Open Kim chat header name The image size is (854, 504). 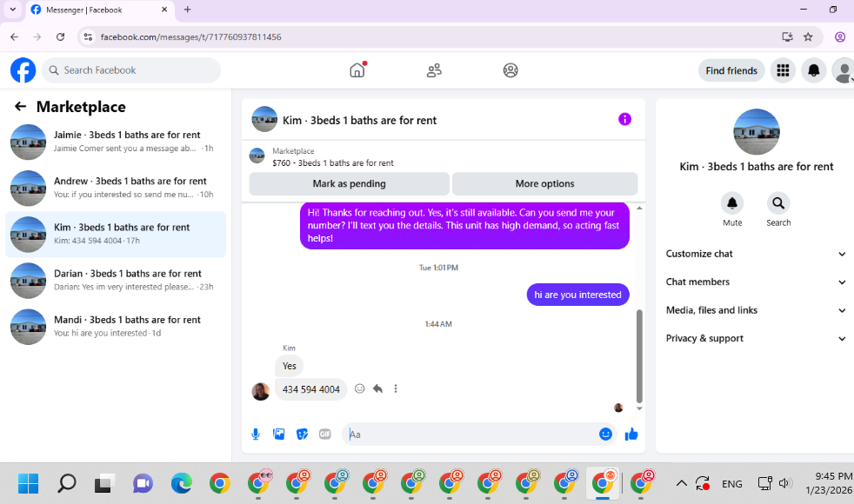point(359,120)
